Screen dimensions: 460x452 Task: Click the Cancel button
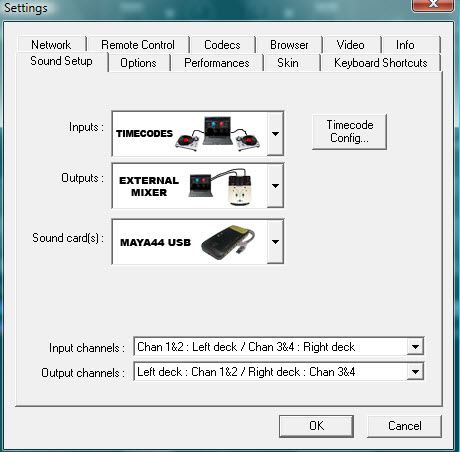(x=405, y=426)
